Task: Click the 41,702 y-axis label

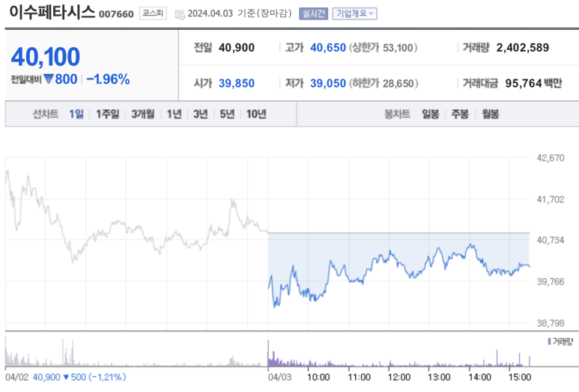Action: point(551,200)
